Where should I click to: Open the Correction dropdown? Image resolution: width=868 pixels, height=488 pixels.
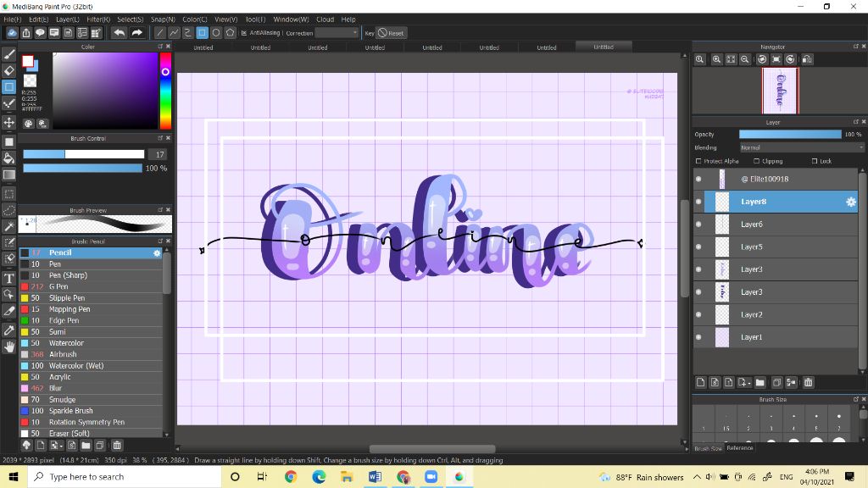point(337,33)
